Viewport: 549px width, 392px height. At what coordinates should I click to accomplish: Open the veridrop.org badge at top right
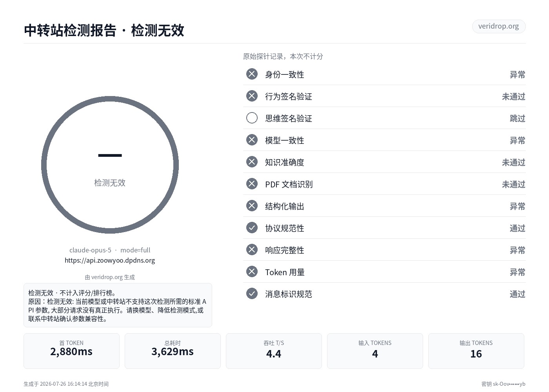click(x=498, y=26)
